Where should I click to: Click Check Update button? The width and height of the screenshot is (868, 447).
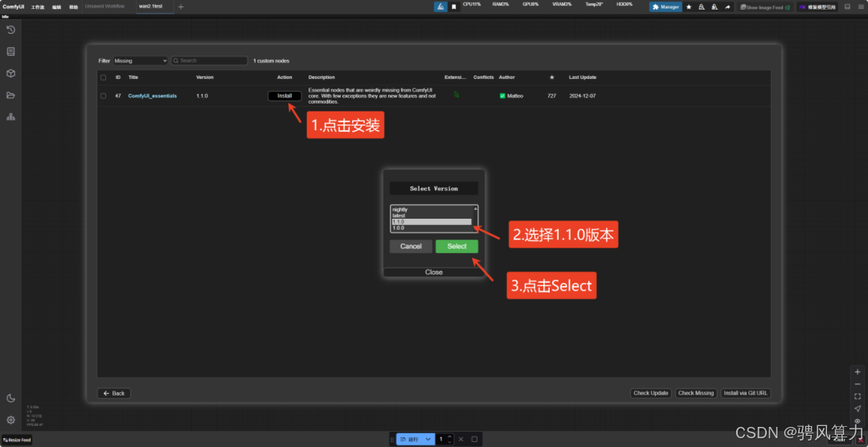pyautogui.click(x=651, y=393)
